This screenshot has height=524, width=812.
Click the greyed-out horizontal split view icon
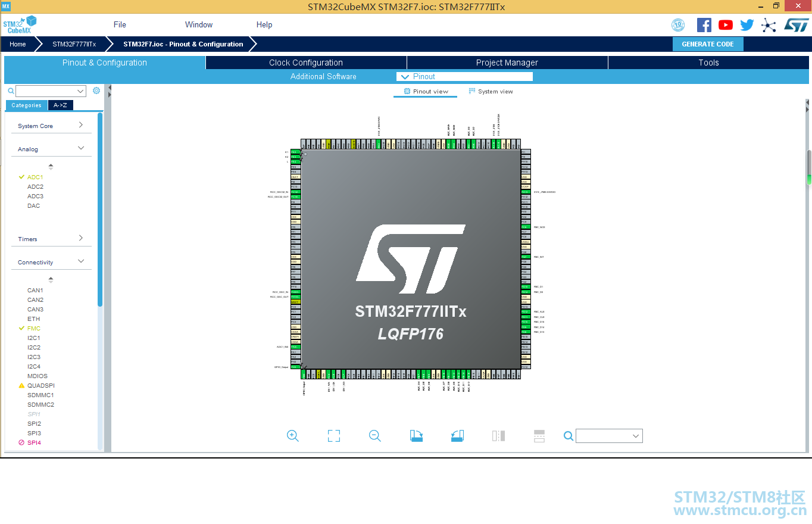[539, 436]
